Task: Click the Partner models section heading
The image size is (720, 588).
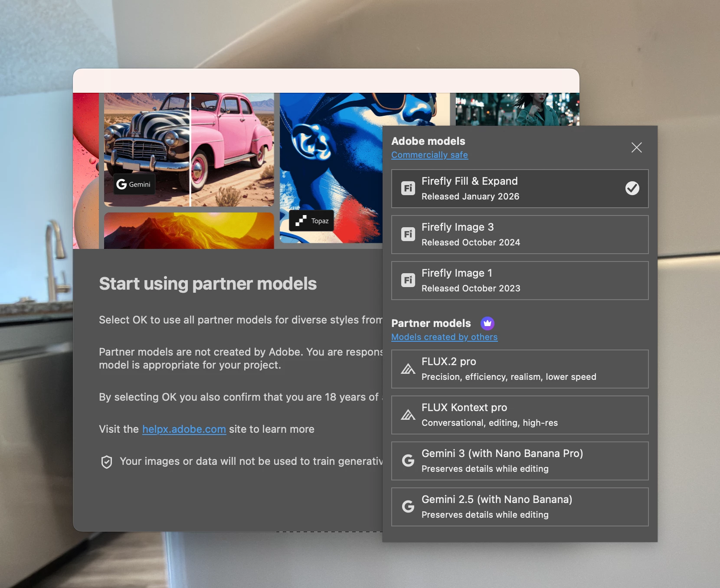Action: [x=431, y=323]
